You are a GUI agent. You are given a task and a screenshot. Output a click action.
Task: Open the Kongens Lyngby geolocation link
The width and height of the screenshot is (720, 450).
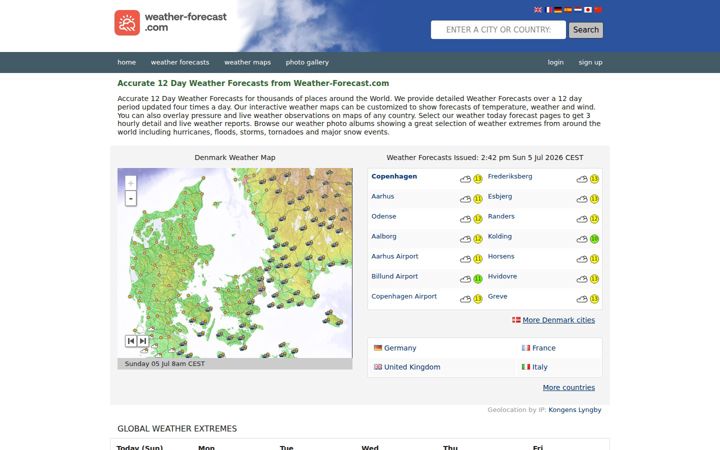coord(575,410)
